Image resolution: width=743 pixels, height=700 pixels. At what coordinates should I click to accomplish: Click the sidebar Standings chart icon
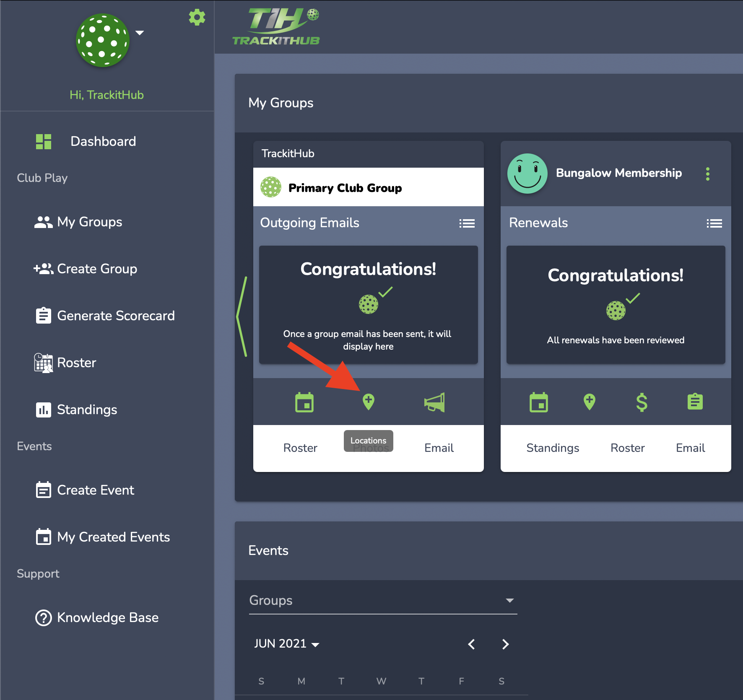[x=44, y=410]
